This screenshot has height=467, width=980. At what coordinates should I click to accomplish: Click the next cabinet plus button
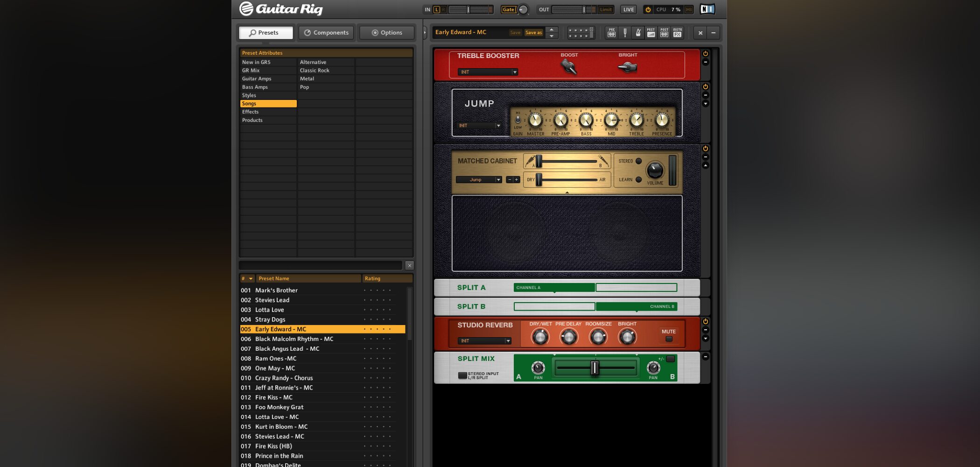click(x=517, y=180)
